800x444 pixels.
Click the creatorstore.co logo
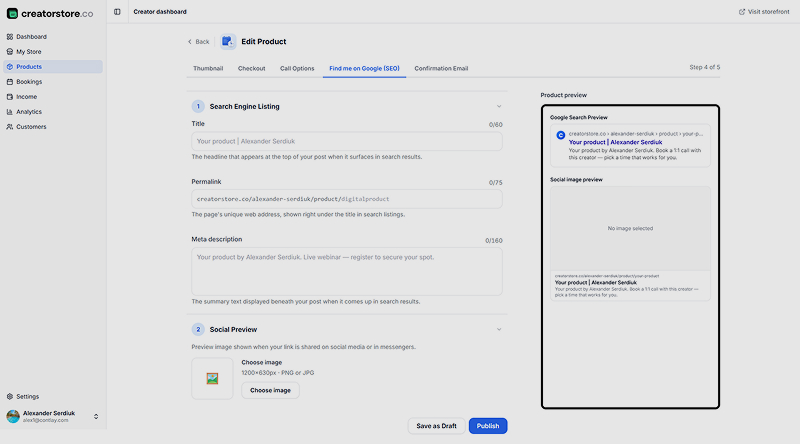point(49,14)
